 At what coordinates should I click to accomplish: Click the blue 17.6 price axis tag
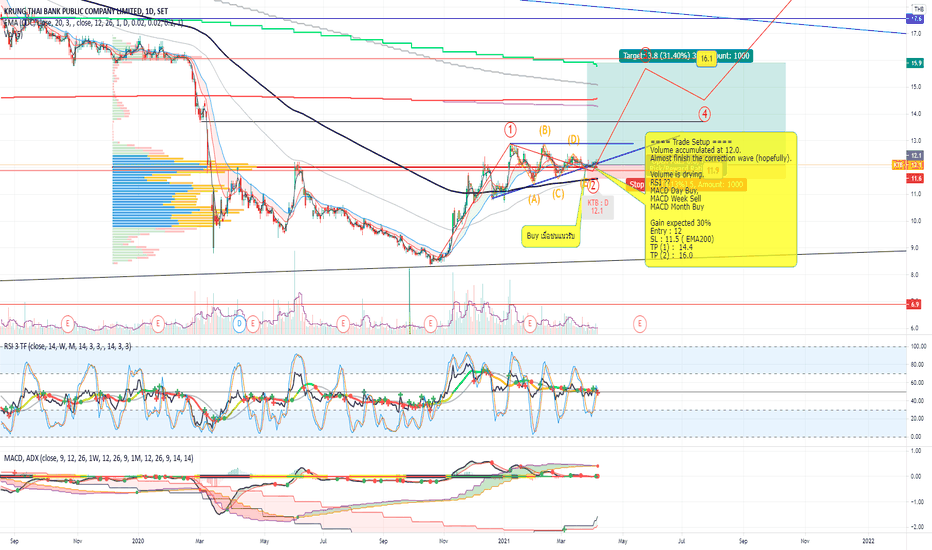(x=916, y=19)
